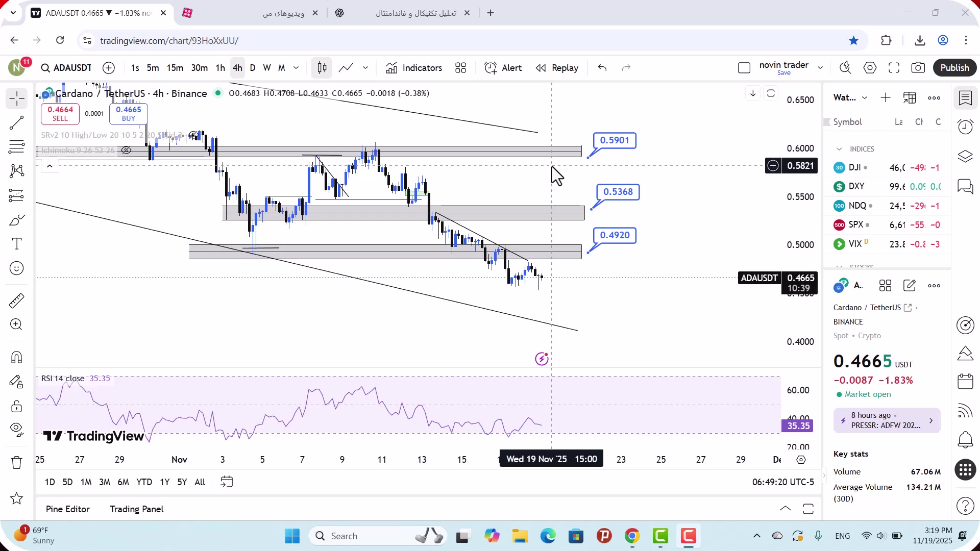Image resolution: width=980 pixels, height=551 pixels.
Task: Create an Alert
Action: [503, 68]
